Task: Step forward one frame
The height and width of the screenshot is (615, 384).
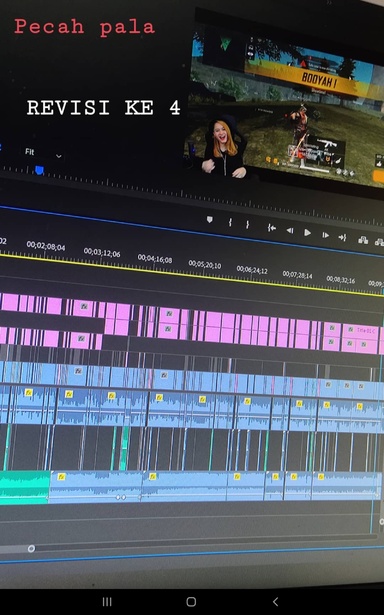Action: point(325,235)
